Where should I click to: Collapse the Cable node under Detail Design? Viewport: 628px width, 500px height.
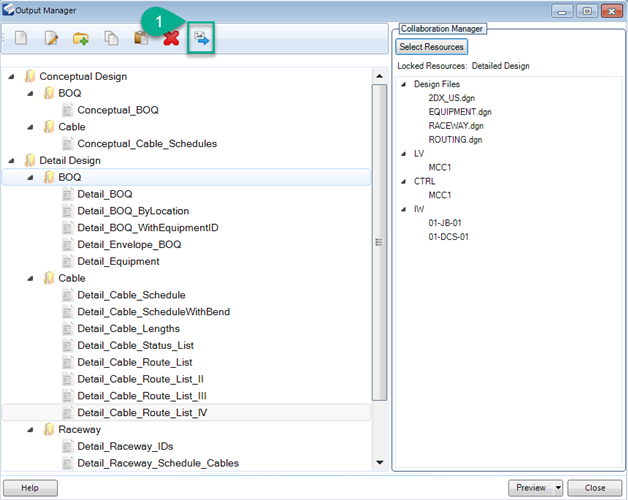tap(30, 278)
